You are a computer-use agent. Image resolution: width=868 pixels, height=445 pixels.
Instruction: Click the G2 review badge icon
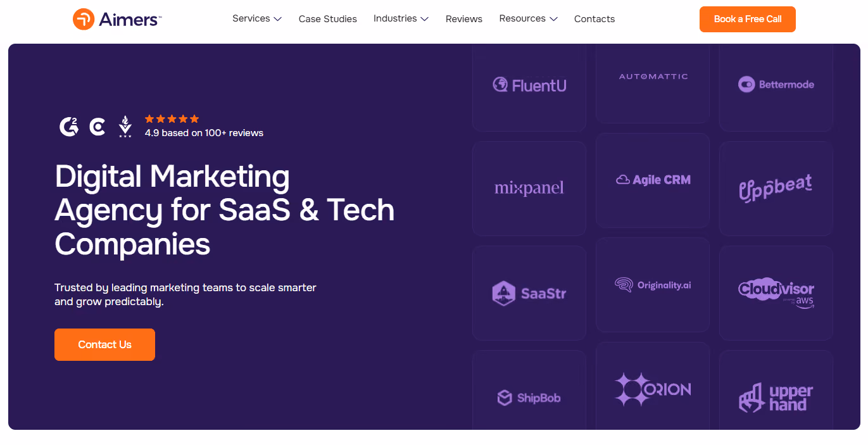click(69, 127)
